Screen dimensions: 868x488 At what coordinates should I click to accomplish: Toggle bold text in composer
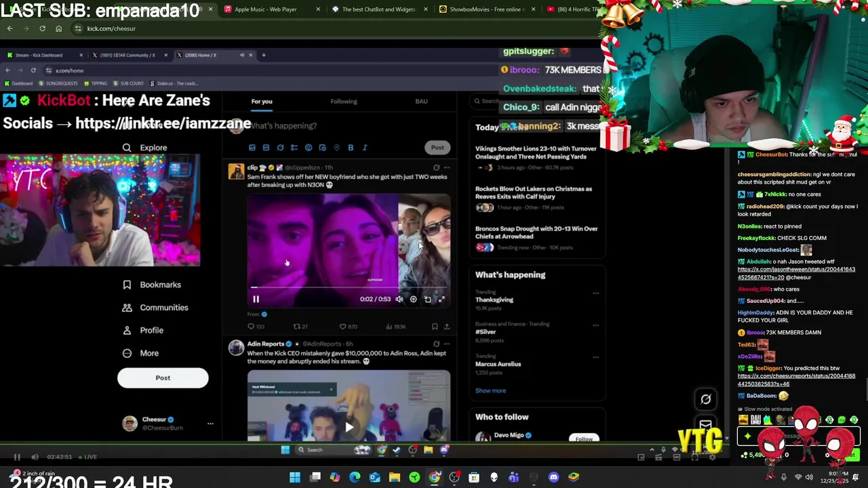coord(351,148)
